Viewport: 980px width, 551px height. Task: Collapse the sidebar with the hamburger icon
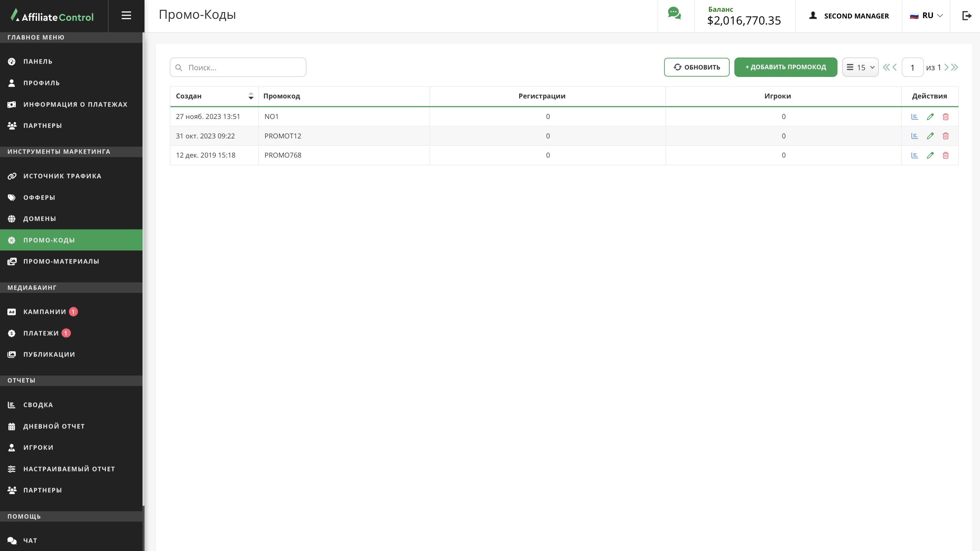[x=126, y=15]
